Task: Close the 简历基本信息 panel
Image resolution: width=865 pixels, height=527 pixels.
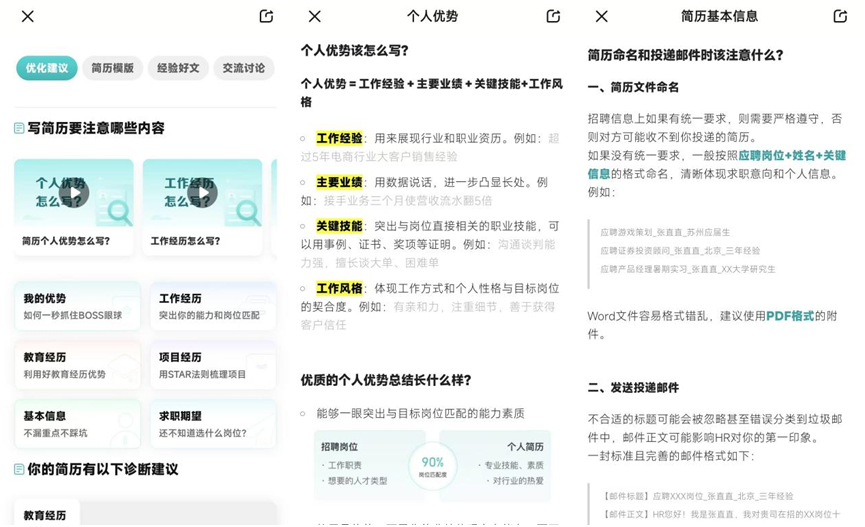Action: [602, 17]
